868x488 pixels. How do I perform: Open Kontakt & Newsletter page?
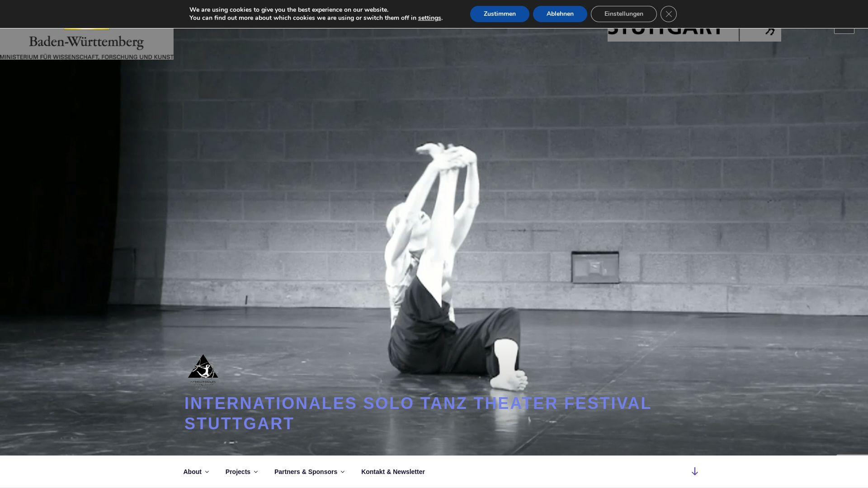click(x=393, y=472)
